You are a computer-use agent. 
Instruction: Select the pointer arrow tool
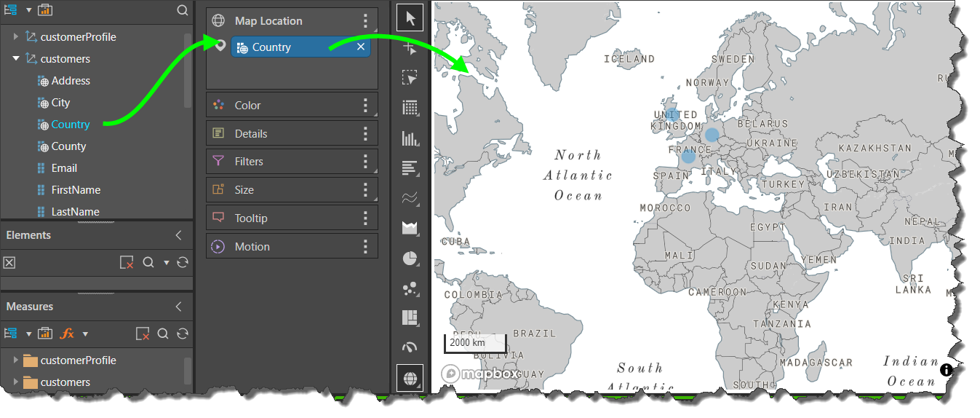[410, 18]
